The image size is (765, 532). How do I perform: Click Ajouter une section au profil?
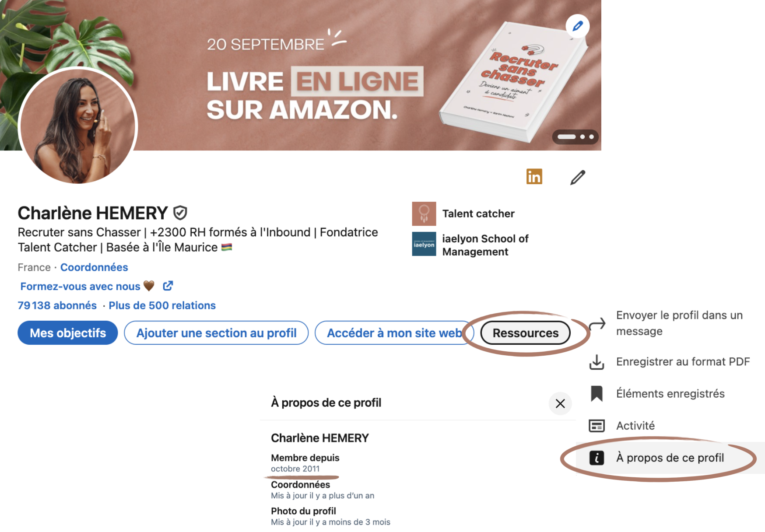(x=216, y=333)
